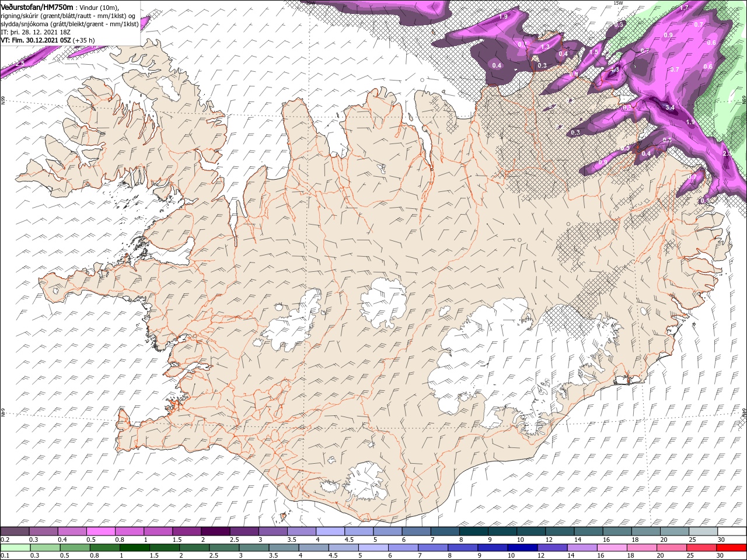Pick snow scale swatch between 6 and 7
Viewport: 747px width, 560px height.
tap(417, 531)
